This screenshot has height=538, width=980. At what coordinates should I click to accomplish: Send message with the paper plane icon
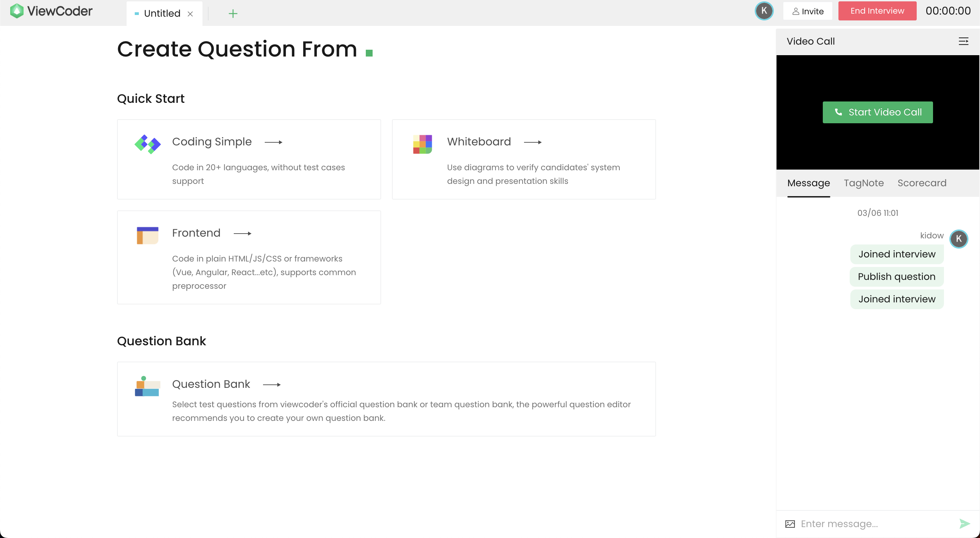click(964, 524)
